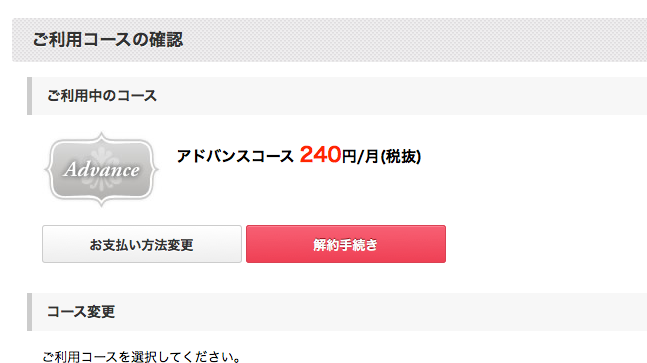This screenshot has height=363, width=647.
Task: Click empty area right of 解約手続き button
Action: coord(545,244)
